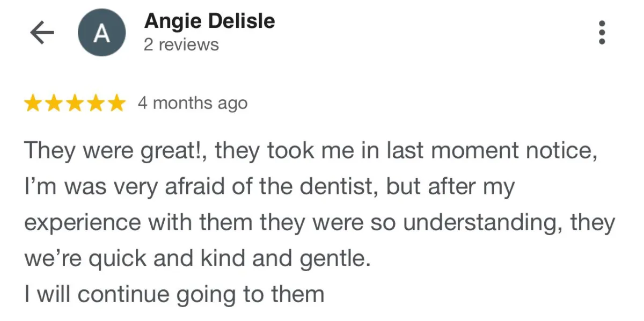Select the '4 months ago' timestamp
This screenshot has width=644, height=321.
click(x=193, y=103)
